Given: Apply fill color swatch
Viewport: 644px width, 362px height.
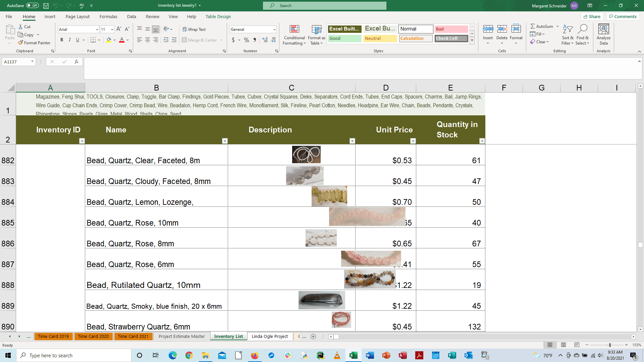Looking at the screenshot, I should 109,40.
